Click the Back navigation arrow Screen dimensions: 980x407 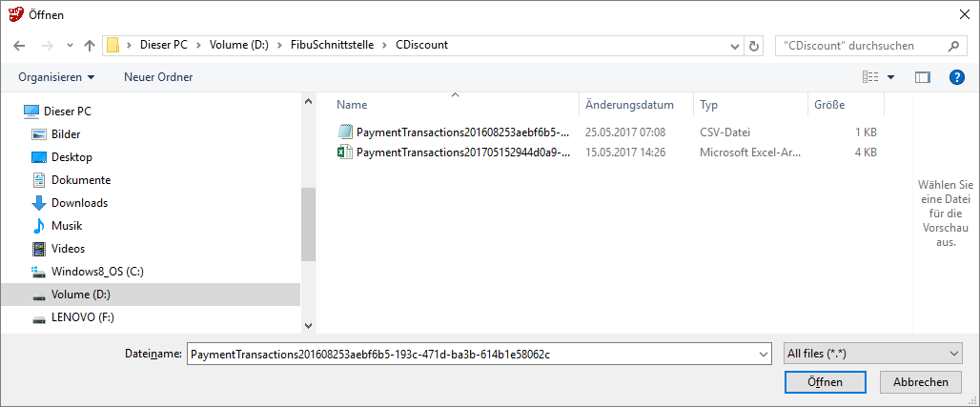tap(19, 45)
